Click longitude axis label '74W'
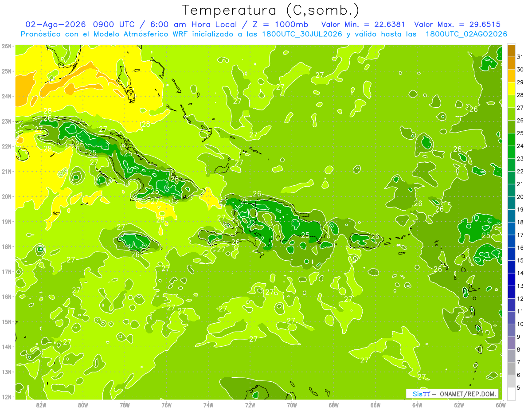Viewport: 532px width, 411px height. [x=208, y=405]
